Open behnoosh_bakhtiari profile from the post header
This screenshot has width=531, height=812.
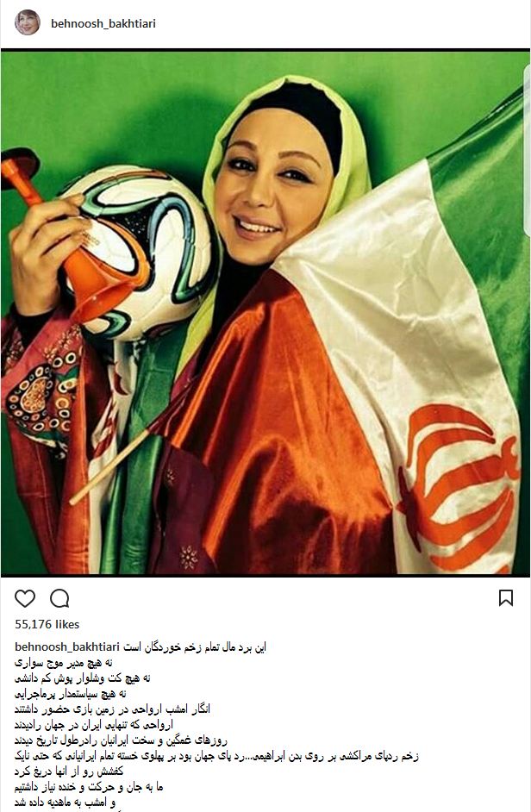tap(103, 23)
